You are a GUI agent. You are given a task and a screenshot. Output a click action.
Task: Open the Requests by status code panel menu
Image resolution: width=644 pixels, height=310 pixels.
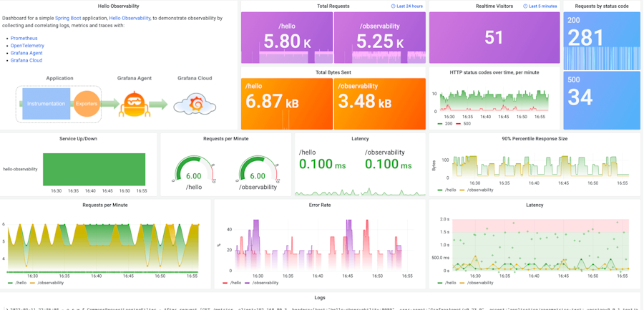(x=601, y=6)
